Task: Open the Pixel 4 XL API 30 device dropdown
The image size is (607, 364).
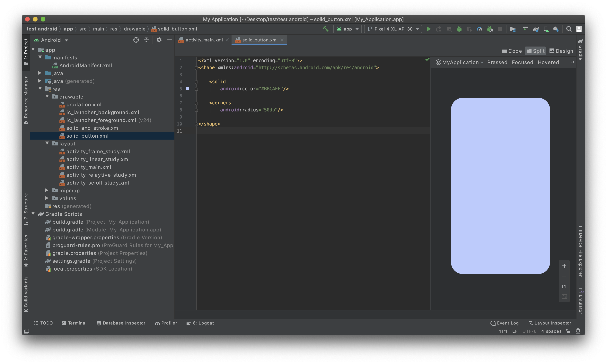Action: (393, 29)
